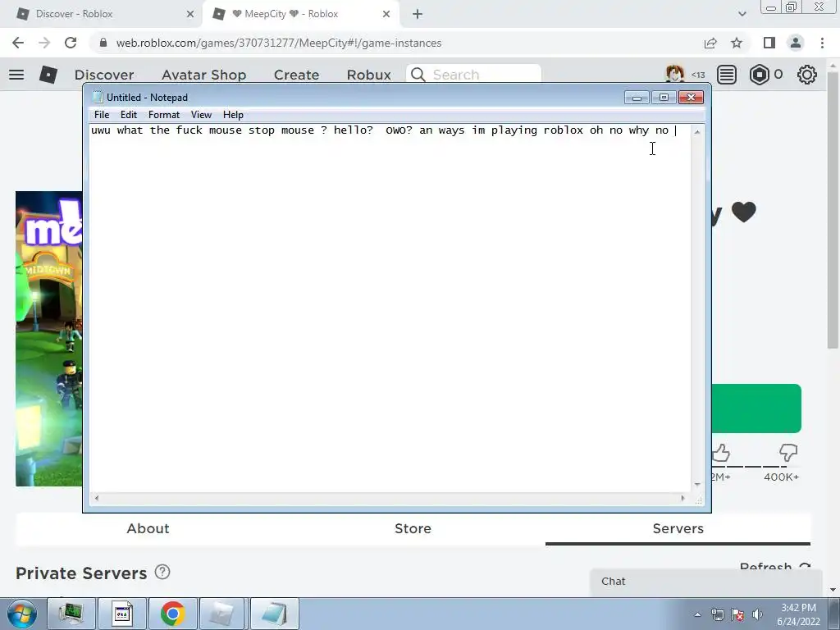Open the Create link

296,75
